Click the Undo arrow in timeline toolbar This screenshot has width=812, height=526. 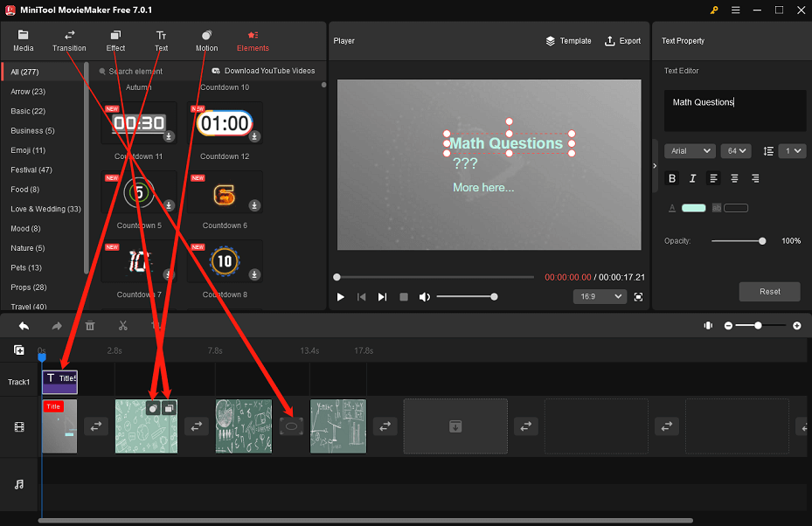[x=24, y=326]
